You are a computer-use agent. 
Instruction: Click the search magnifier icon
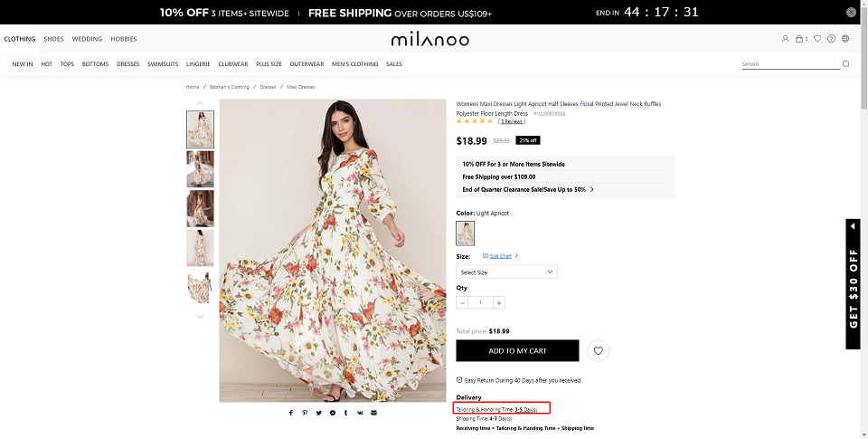pos(846,63)
